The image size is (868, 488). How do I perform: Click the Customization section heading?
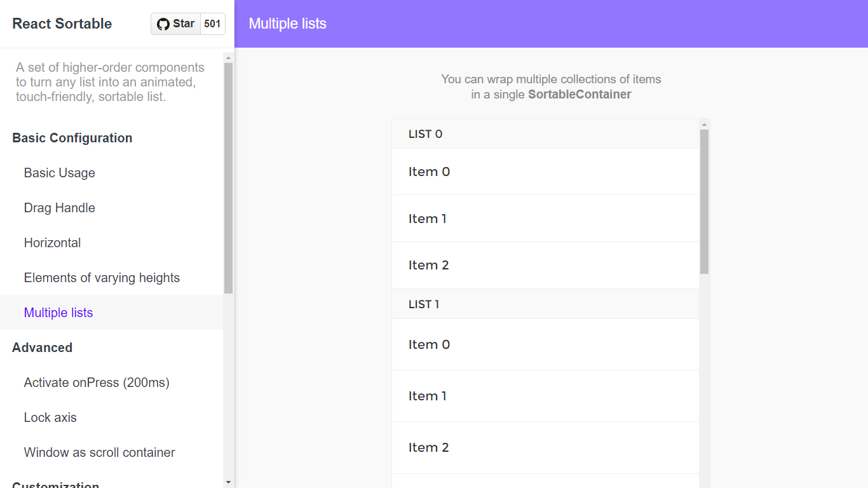[x=55, y=484]
